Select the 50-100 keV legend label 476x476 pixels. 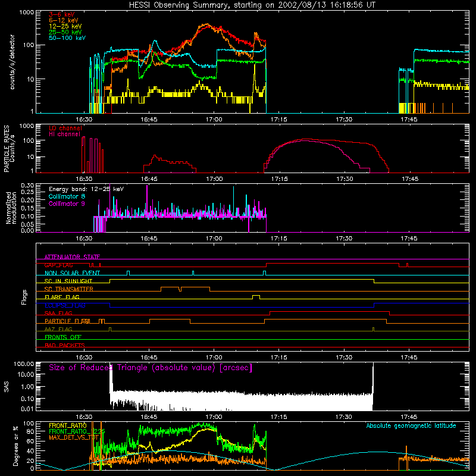tap(67, 38)
